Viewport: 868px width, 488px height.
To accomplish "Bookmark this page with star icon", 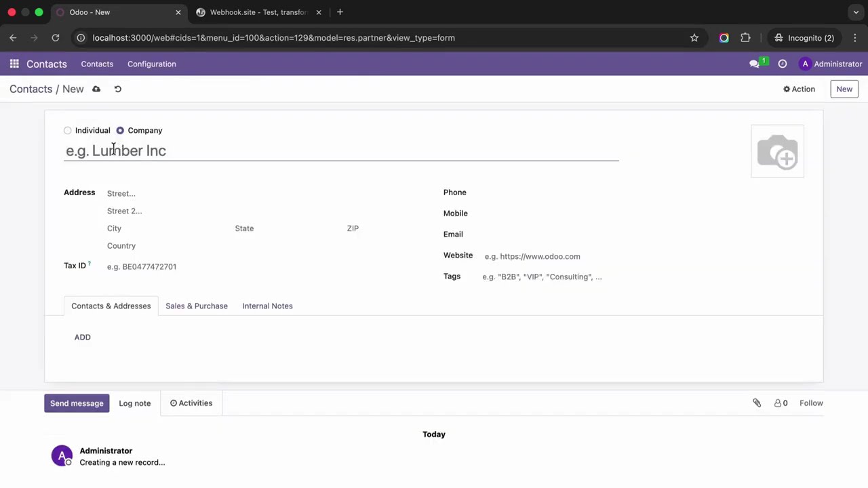I will click(694, 38).
